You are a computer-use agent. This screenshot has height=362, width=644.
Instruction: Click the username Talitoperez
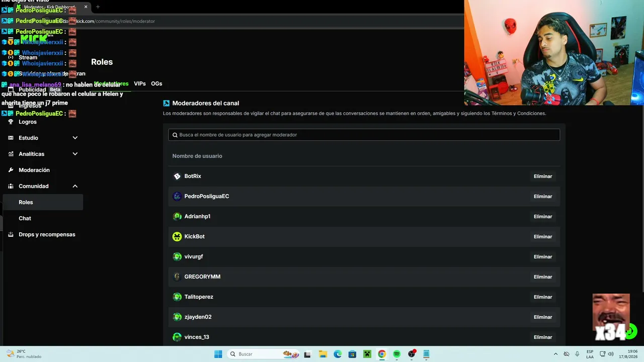click(x=199, y=297)
